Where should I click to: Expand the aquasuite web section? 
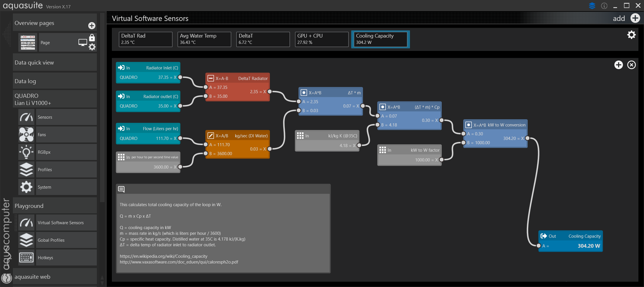[55, 277]
